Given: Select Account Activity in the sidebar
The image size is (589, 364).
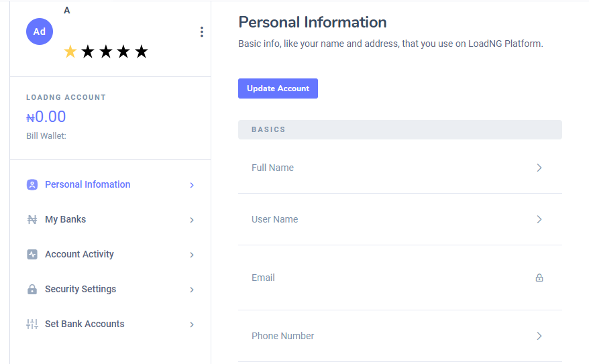Looking at the screenshot, I should click(x=111, y=255).
